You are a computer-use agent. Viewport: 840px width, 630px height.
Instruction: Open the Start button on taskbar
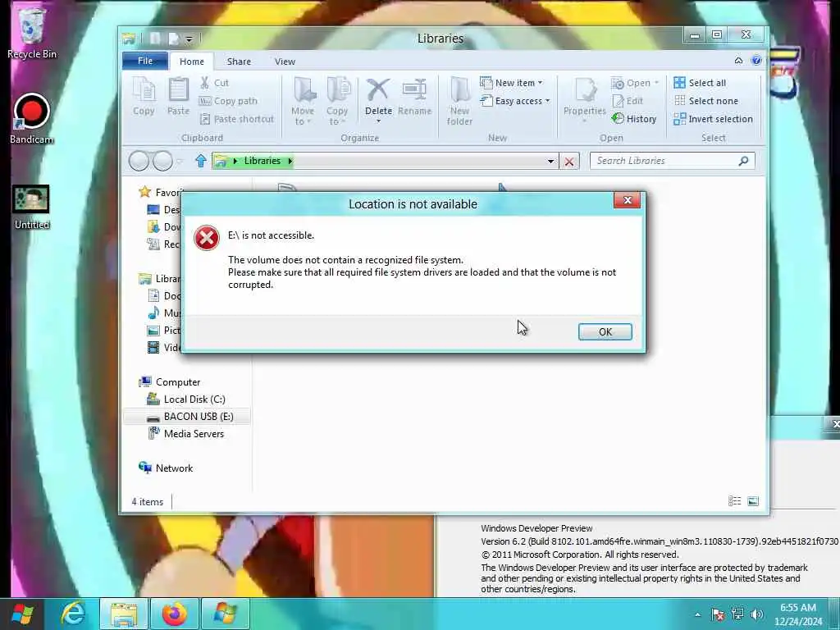[22, 614]
